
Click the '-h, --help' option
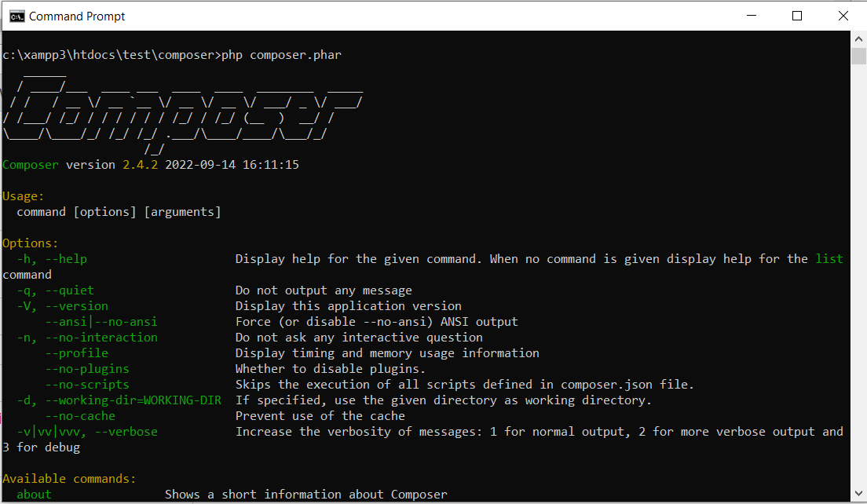[52, 259]
